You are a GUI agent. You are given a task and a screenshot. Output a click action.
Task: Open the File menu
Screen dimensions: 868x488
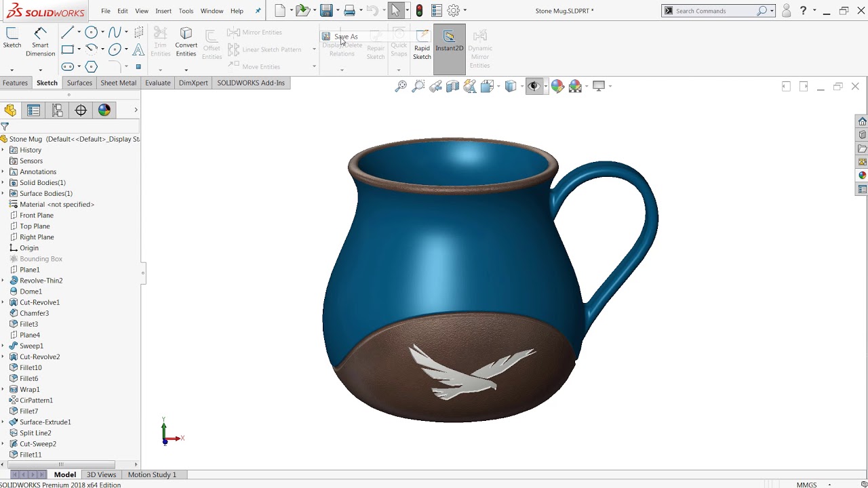click(x=106, y=11)
